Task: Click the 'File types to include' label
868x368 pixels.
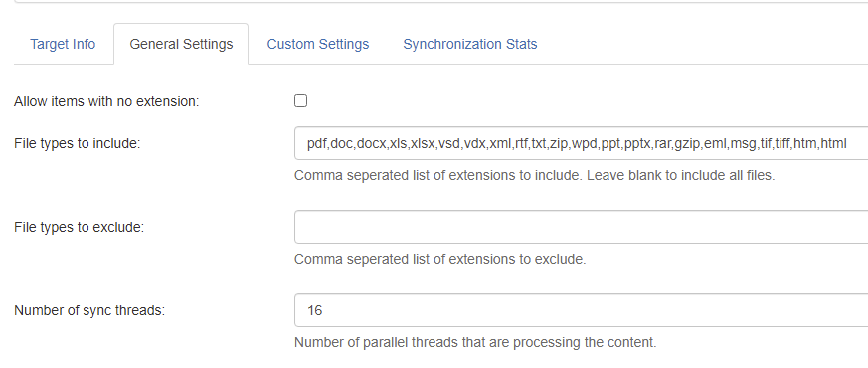Action: [77, 144]
